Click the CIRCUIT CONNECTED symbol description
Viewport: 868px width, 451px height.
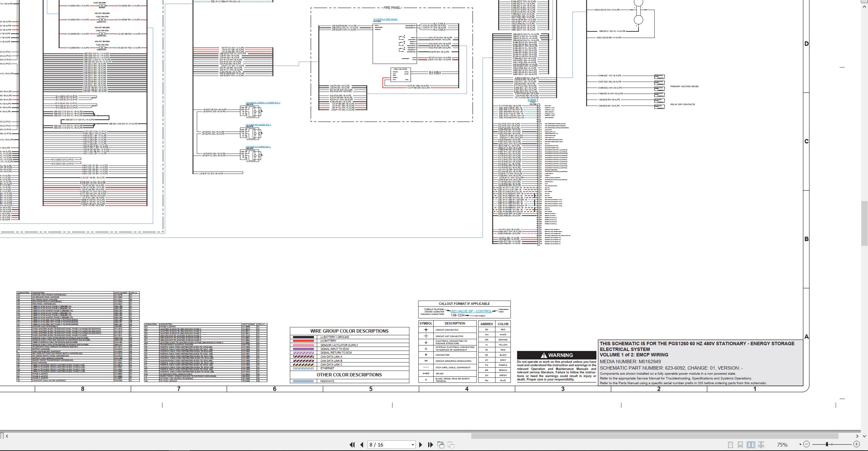[x=447, y=330]
